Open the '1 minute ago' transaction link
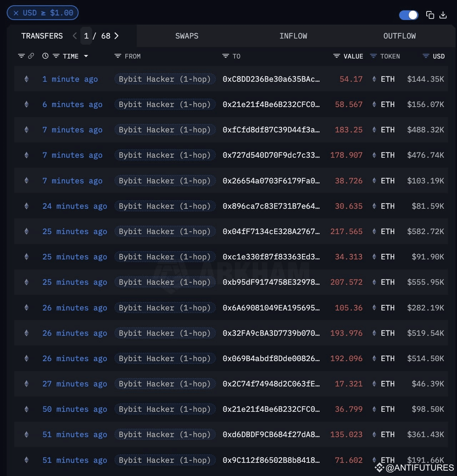This screenshot has height=476, width=457. (70, 79)
